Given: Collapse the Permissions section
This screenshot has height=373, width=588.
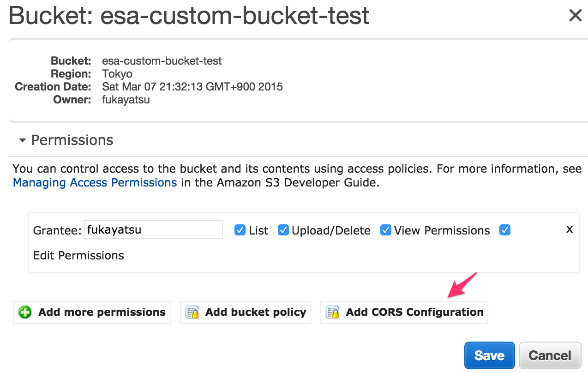Looking at the screenshot, I should (23, 140).
